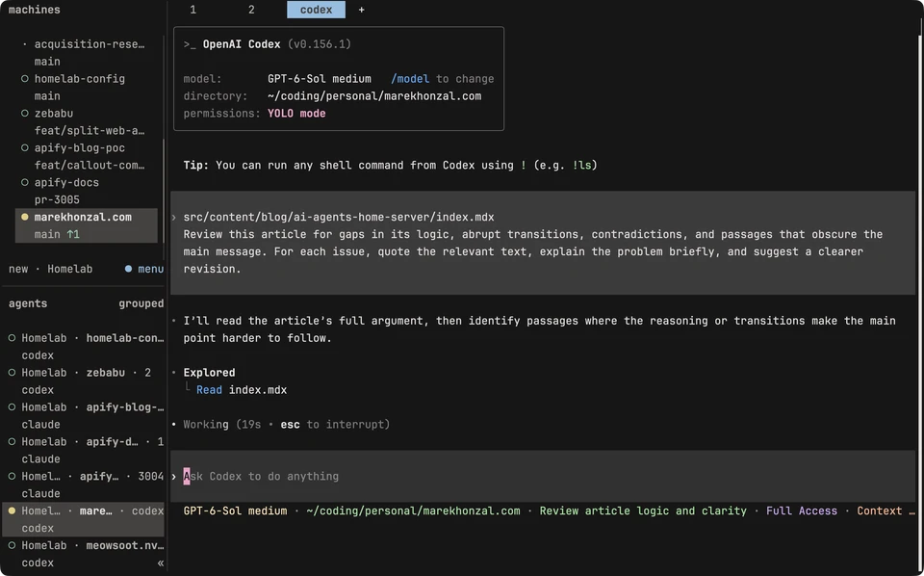Open a new tab with plus
Viewport: 924px width, 576px height.
click(x=361, y=10)
